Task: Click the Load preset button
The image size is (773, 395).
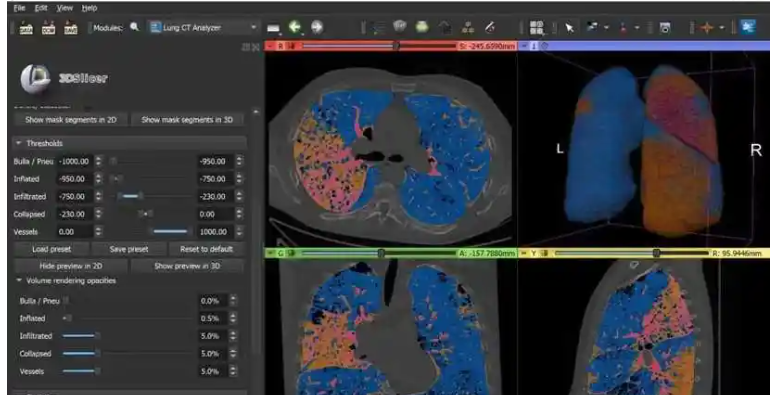Action: (x=51, y=249)
